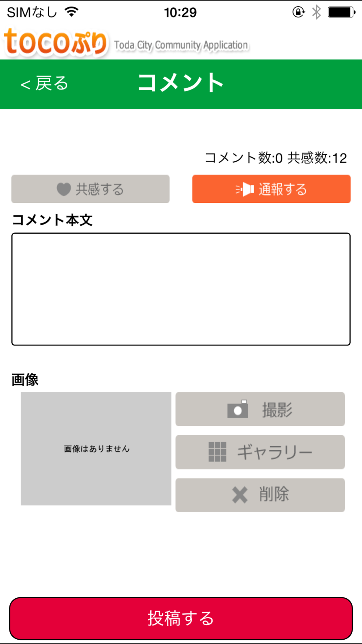Viewport: 362px width, 644px height.
Task: Tap the 共感する button label
Action: [100, 189]
